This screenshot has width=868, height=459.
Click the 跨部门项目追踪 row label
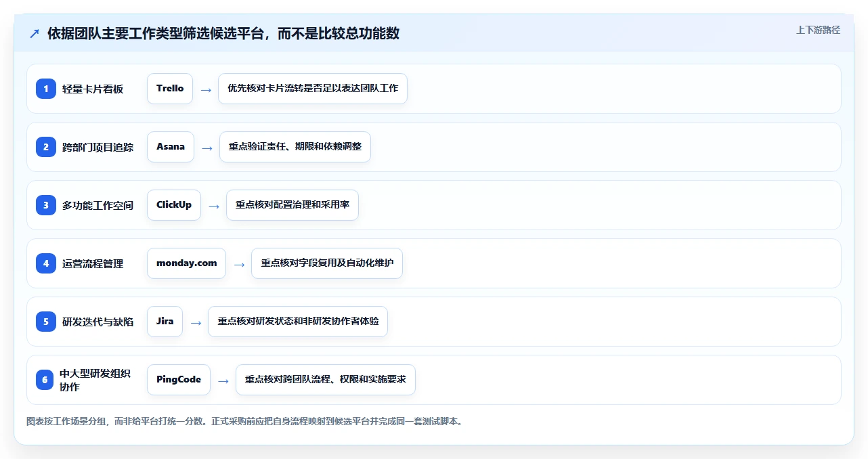point(97,147)
